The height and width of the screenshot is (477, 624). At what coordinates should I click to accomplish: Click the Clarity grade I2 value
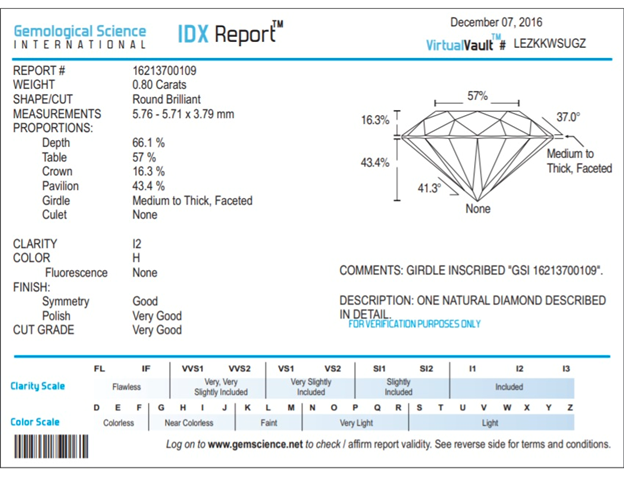(x=137, y=243)
